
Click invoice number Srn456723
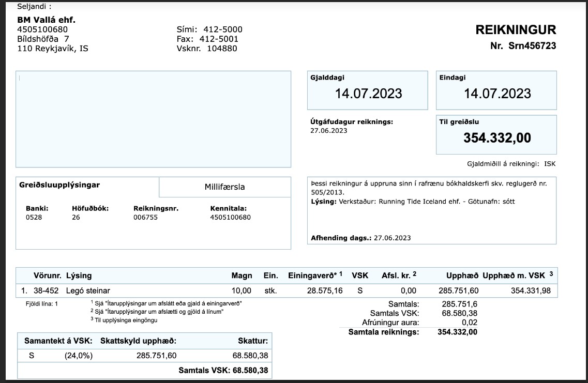point(532,45)
